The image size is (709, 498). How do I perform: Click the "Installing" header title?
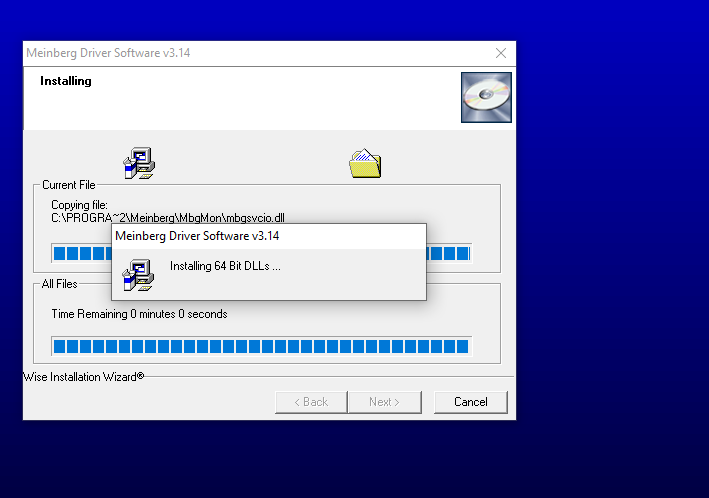coord(66,81)
